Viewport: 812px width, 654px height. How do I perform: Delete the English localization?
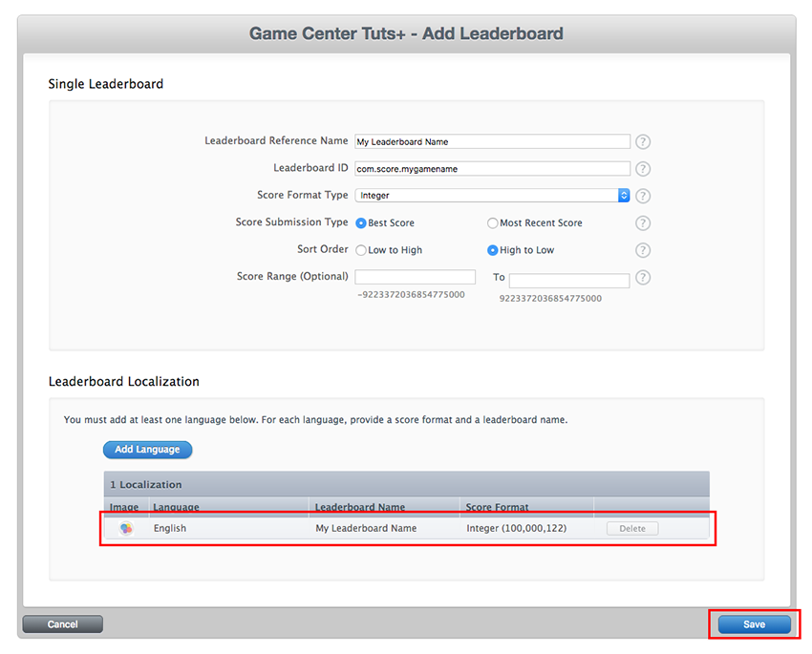point(632,528)
